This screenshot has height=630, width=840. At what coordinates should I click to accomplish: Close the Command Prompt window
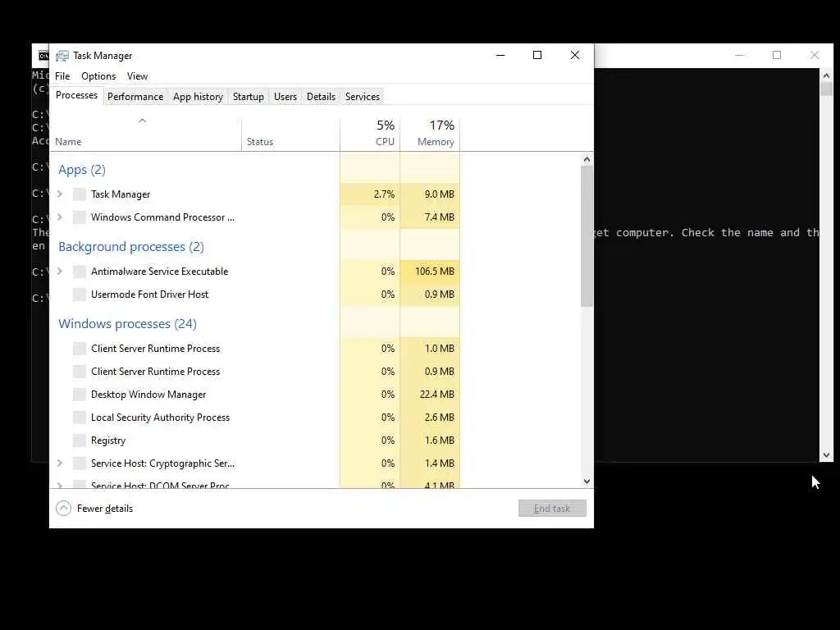815,55
